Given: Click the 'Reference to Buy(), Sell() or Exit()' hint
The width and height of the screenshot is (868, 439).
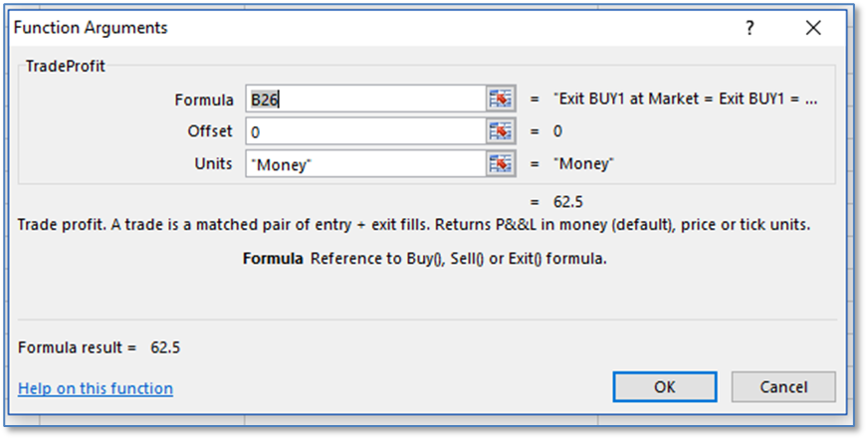Looking at the screenshot, I should click(458, 259).
